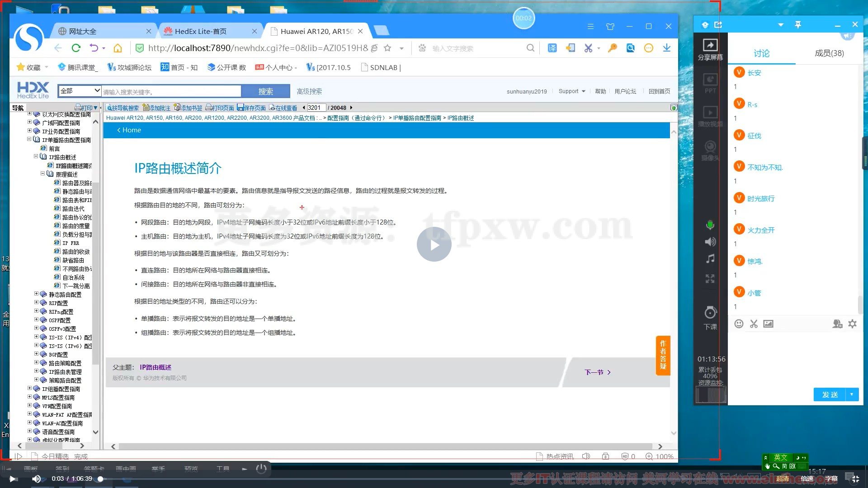
Task: Go to the next page with right arrow
Action: [x=351, y=108]
